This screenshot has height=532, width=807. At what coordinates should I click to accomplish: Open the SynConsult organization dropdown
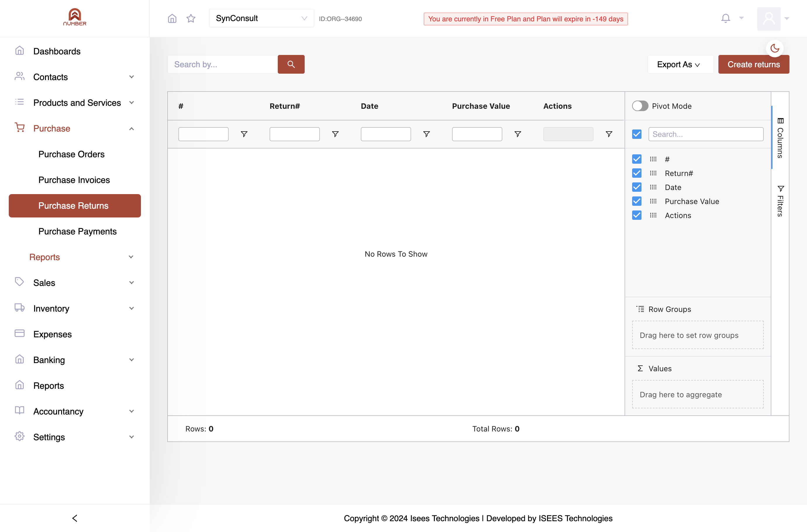tap(261, 18)
